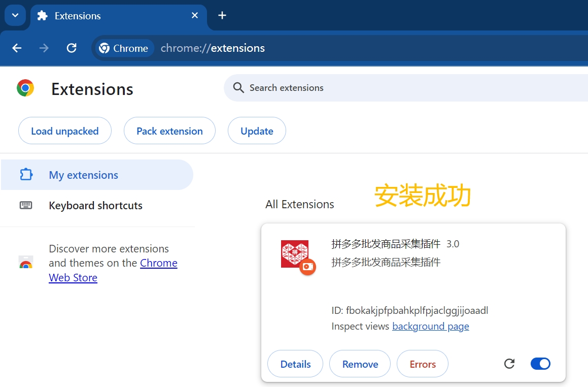Open a new browser tab
This screenshot has width=588, height=387.
point(222,15)
